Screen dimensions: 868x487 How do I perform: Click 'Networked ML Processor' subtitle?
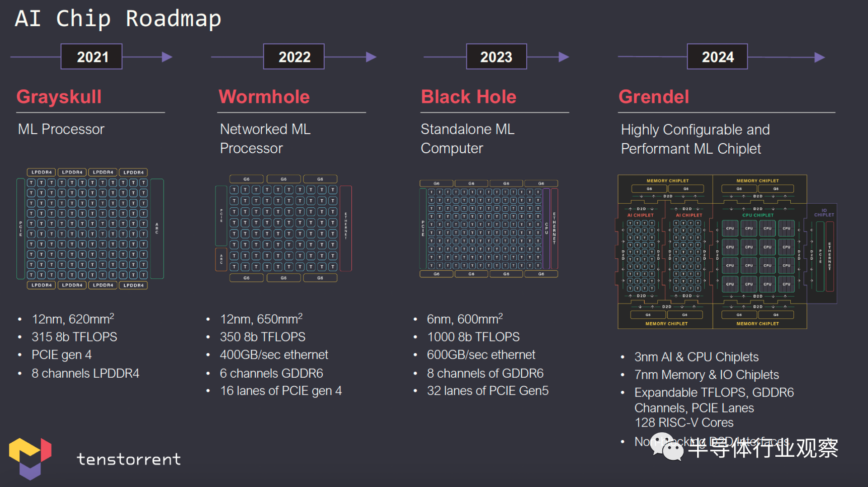265,139
